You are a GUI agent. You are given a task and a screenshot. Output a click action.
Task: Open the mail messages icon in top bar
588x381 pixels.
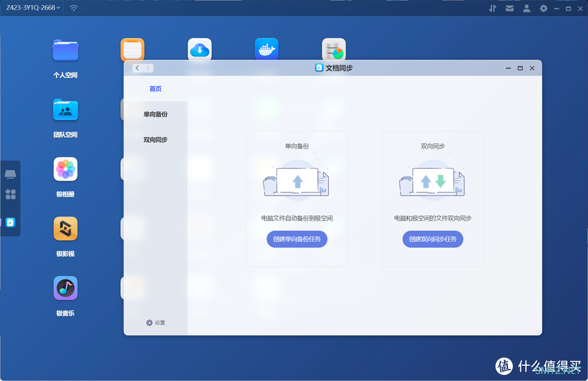click(510, 8)
